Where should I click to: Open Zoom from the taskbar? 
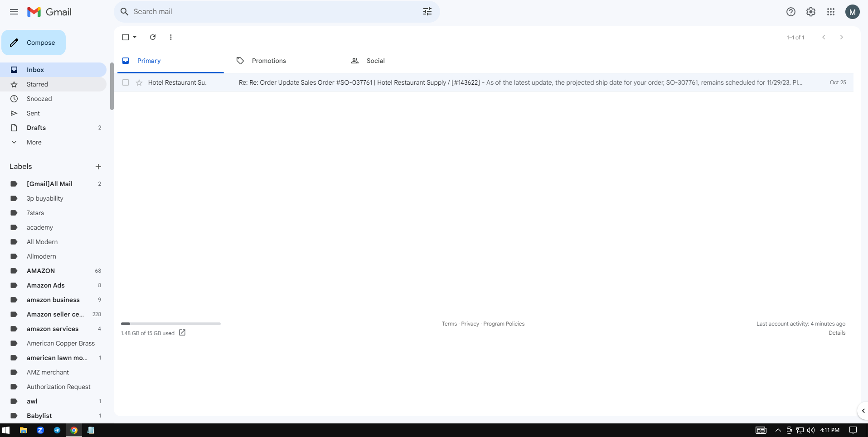(x=40, y=430)
